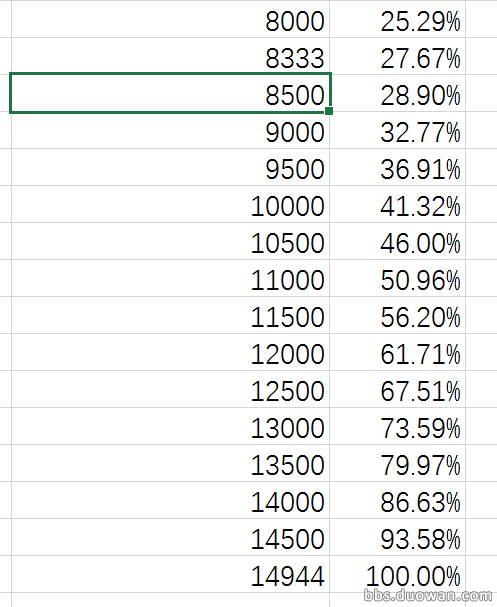The width and height of the screenshot is (497, 607).
Task: Select the cell containing 9000
Action: [170, 130]
